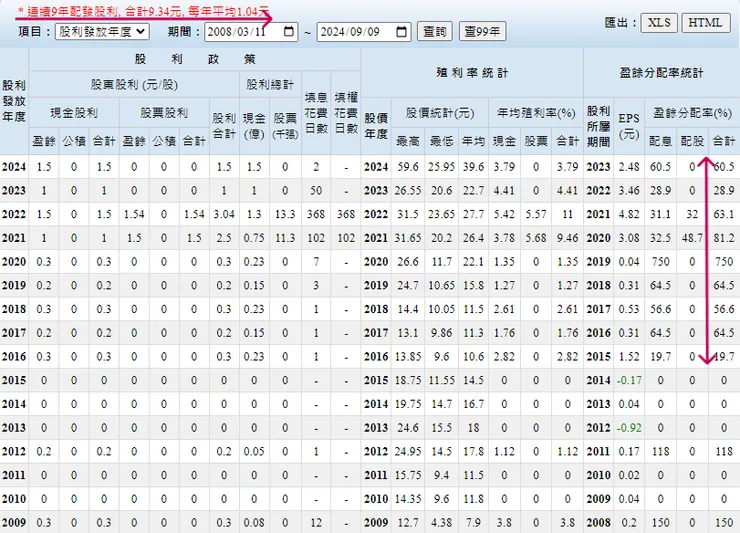Click the 2011 payout ratio 118 under 配息
This screenshot has width=740, height=533.
(660, 451)
